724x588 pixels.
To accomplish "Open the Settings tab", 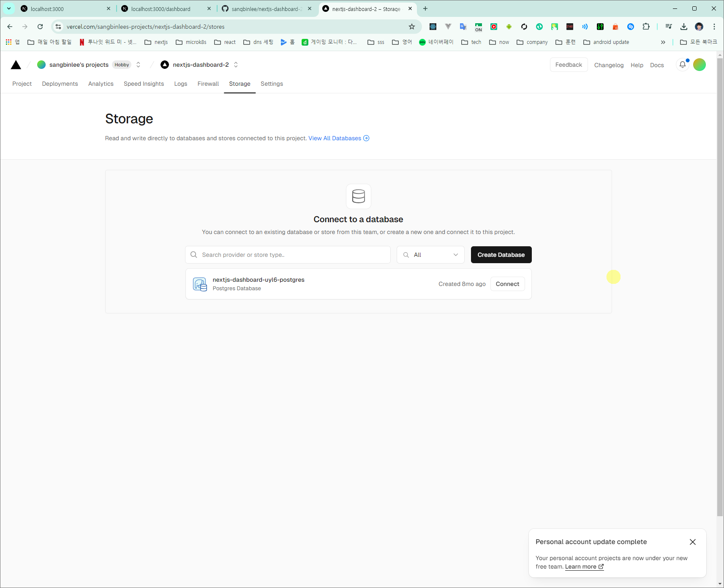I will click(272, 84).
